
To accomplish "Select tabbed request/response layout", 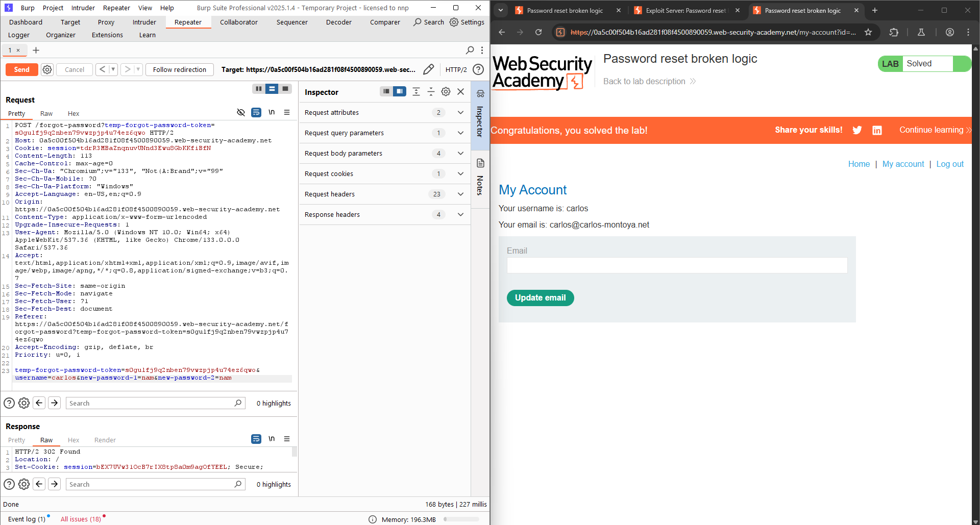I will pos(285,89).
